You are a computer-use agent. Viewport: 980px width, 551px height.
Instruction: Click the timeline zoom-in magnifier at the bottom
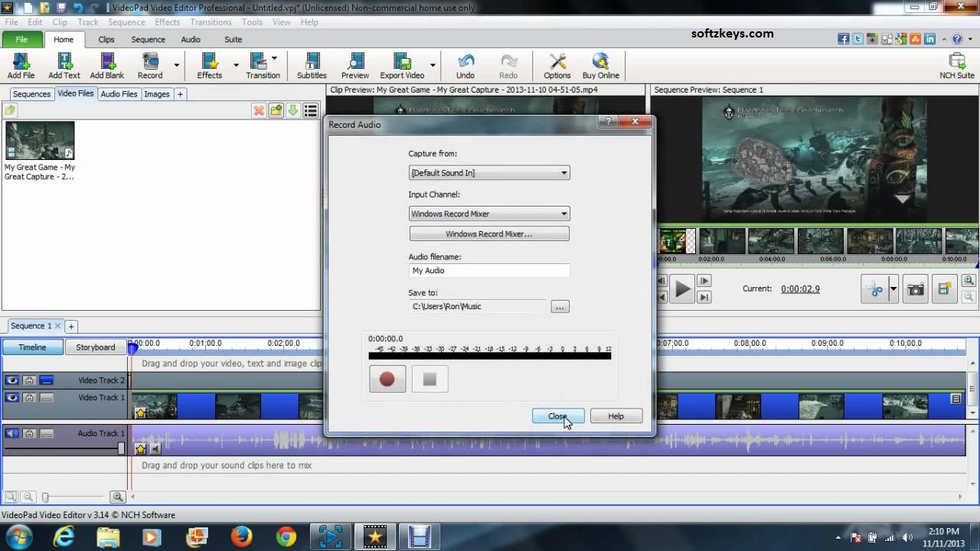pos(117,497)
